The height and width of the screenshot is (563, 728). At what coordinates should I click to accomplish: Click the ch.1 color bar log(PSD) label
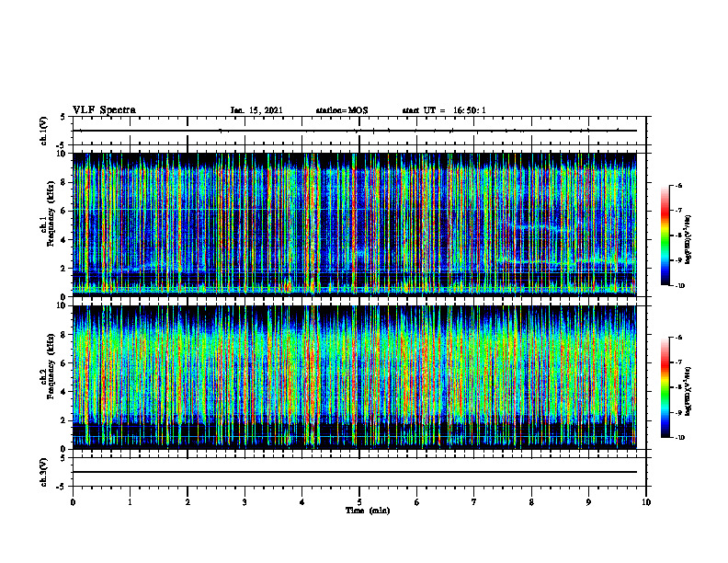pyautogui.click(x=688, y=240)
